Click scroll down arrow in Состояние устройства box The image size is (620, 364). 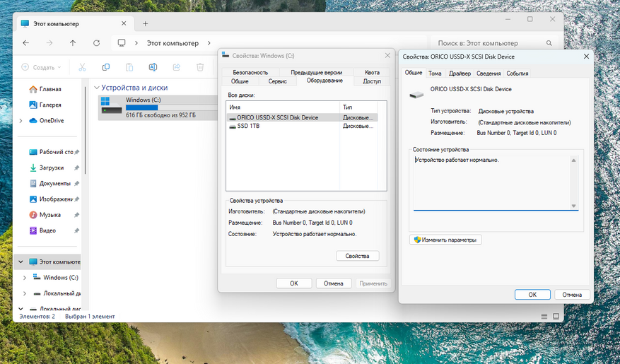pyautogui.click(x=573, y=206)
